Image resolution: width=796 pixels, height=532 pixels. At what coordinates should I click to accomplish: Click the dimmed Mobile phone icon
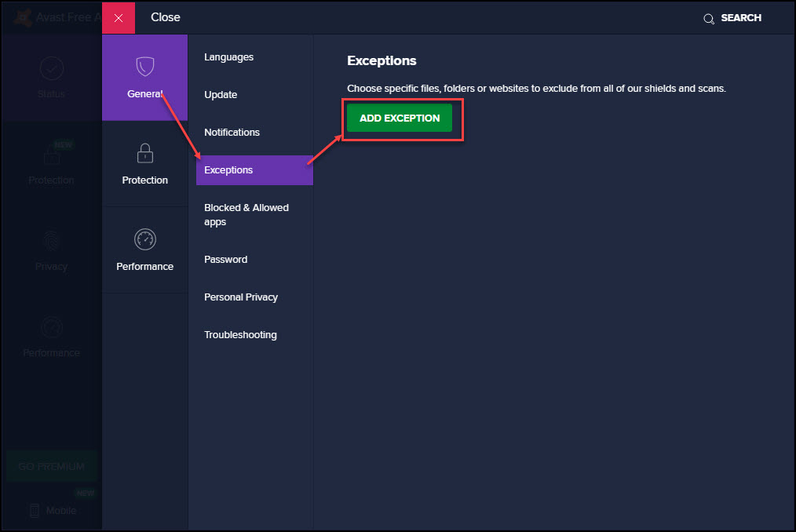click(x=35, y=510)
